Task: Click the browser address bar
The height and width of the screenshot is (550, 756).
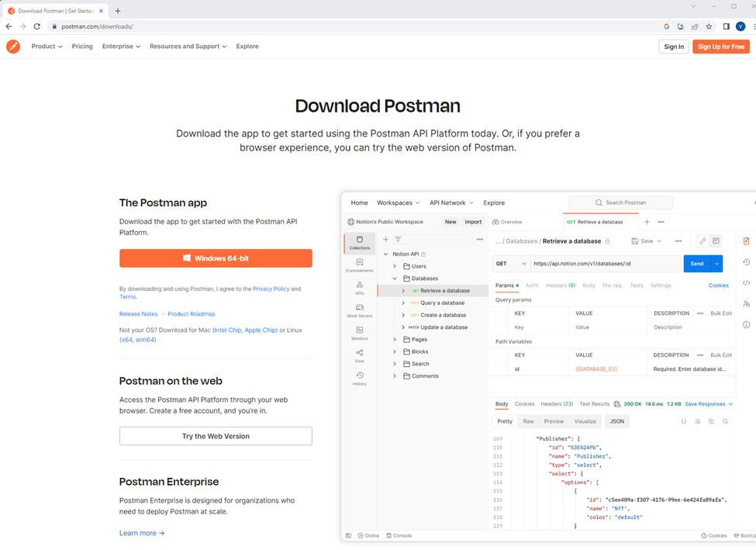Action: [x=349, y=26]
